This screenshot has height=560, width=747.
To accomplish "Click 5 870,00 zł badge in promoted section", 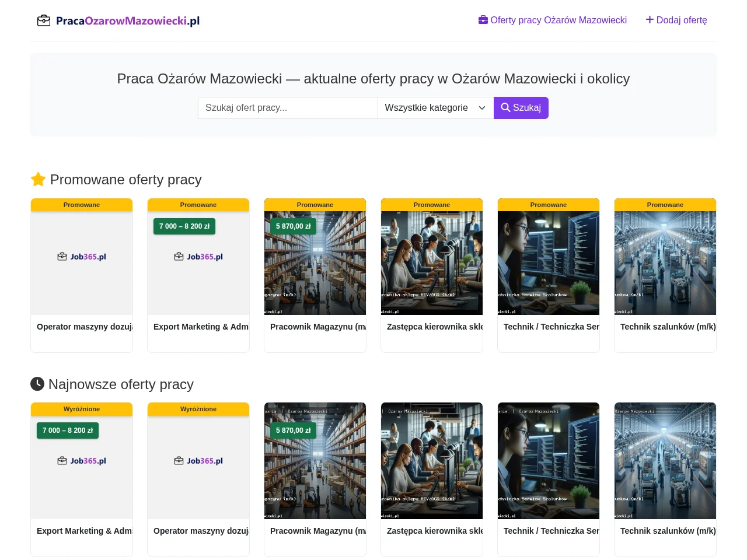I will (294, 226).
